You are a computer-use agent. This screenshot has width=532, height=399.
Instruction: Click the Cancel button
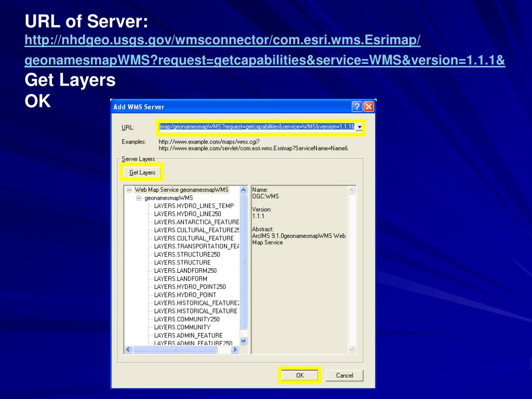(344, 375)
